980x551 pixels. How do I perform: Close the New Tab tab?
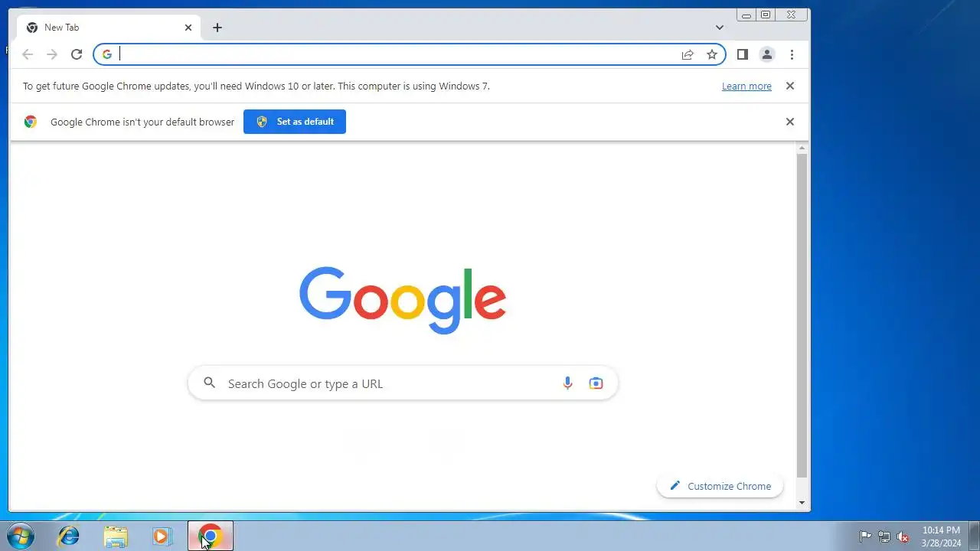click(188, 28)
